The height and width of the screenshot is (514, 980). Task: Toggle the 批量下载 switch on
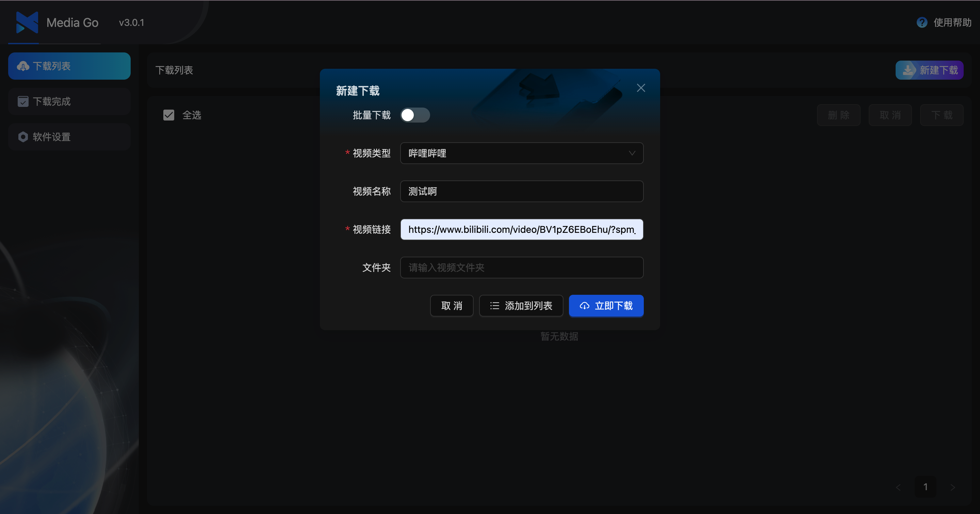pos(415,115)
